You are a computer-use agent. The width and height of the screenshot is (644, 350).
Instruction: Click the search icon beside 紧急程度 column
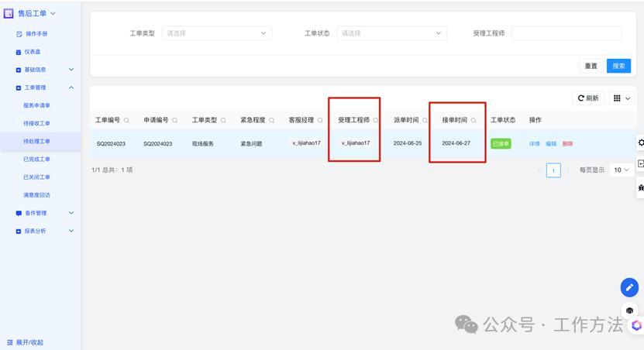(271, 121)
